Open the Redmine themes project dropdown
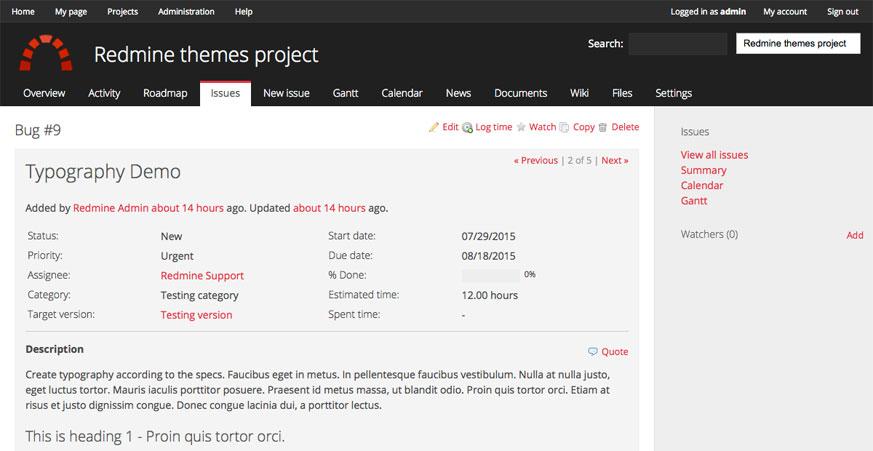873x451 pixels. click(797, 44)
